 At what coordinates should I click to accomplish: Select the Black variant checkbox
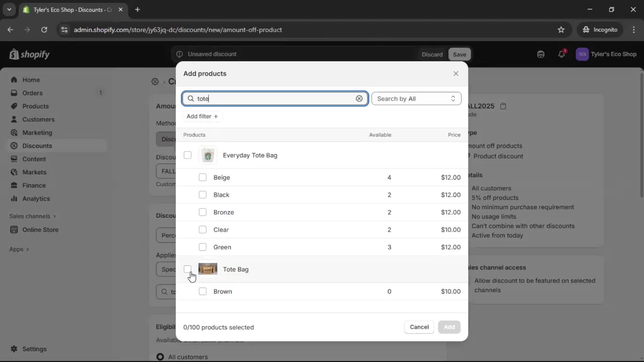[203, 195]
